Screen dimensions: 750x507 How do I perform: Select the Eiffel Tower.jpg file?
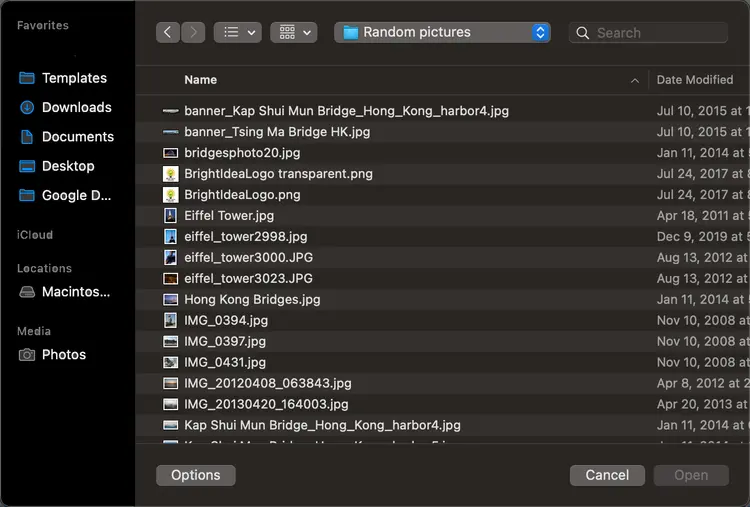(229, 215)
